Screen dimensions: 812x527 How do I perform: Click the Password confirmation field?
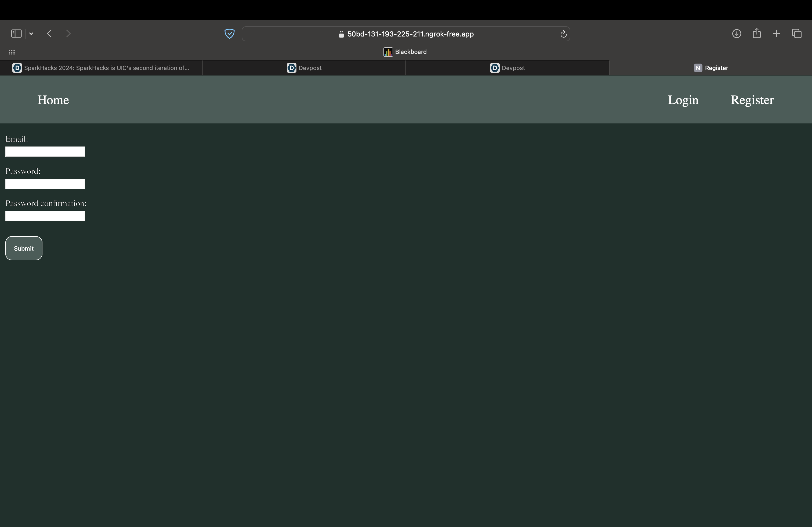(45, 216)
